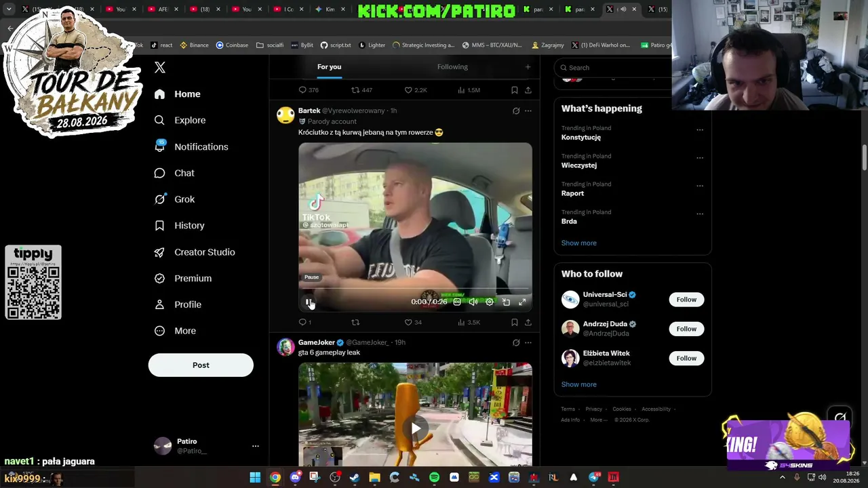The height and width of the screenshot is (488, 868).
Task: Bookmark Bartek's post
Action: coord(515,322)
